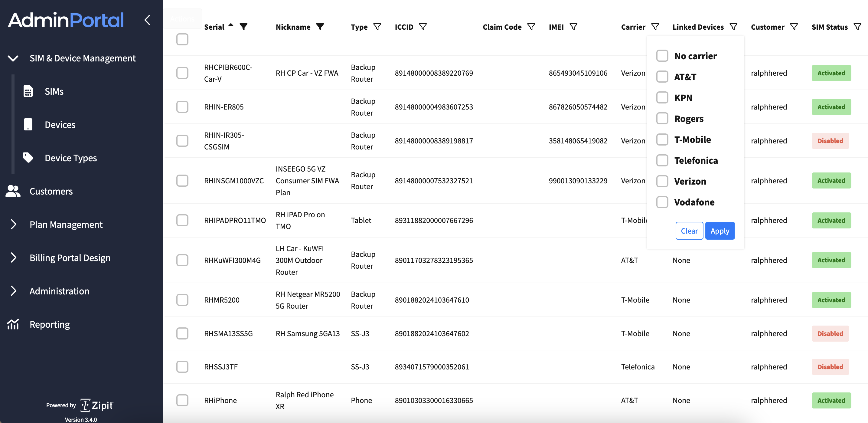This screenshot has width=868, height=423.
Task: Expand the Plan Management section
Action: [66, 225]
